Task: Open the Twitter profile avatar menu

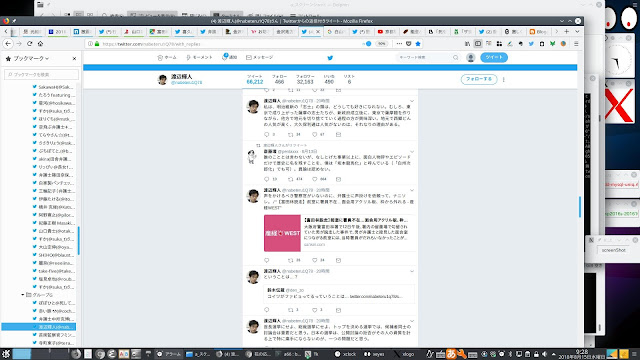Action: (x=471, y=58)
